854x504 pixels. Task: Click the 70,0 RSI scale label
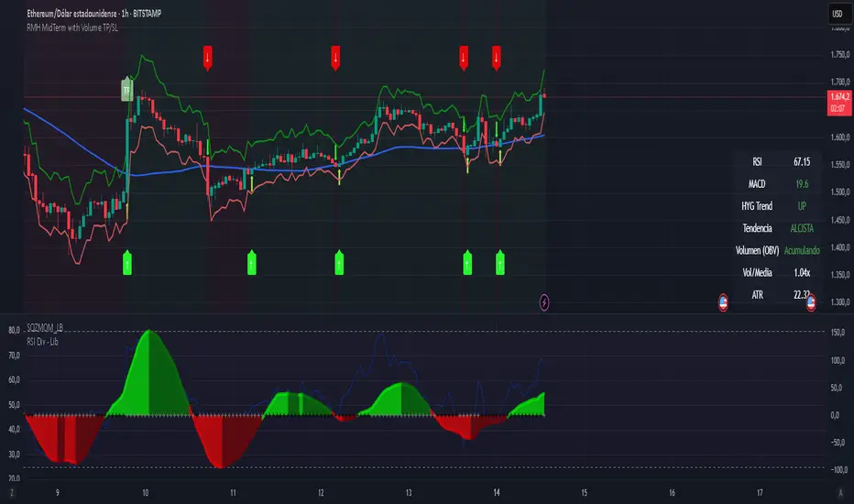14,356
